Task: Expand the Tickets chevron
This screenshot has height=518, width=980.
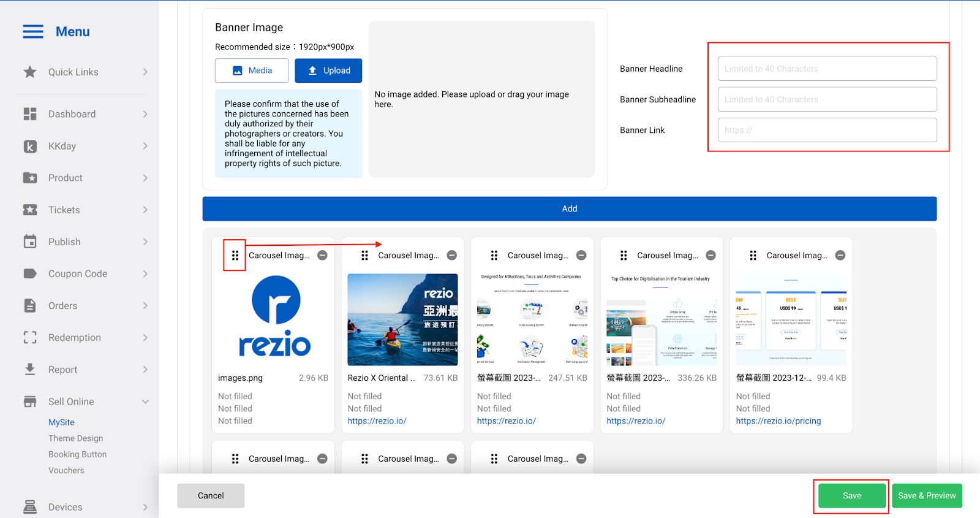Action: point(145,210)
